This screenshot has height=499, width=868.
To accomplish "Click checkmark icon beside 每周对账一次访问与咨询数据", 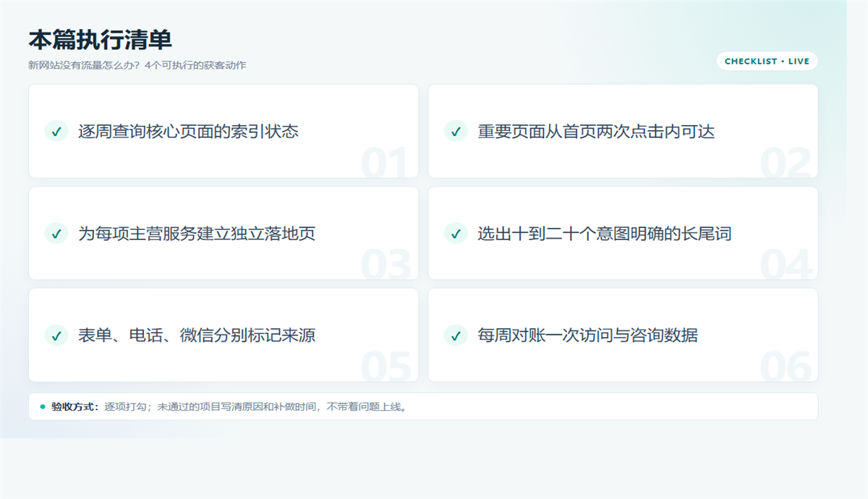I will click(x=455, y=336).
